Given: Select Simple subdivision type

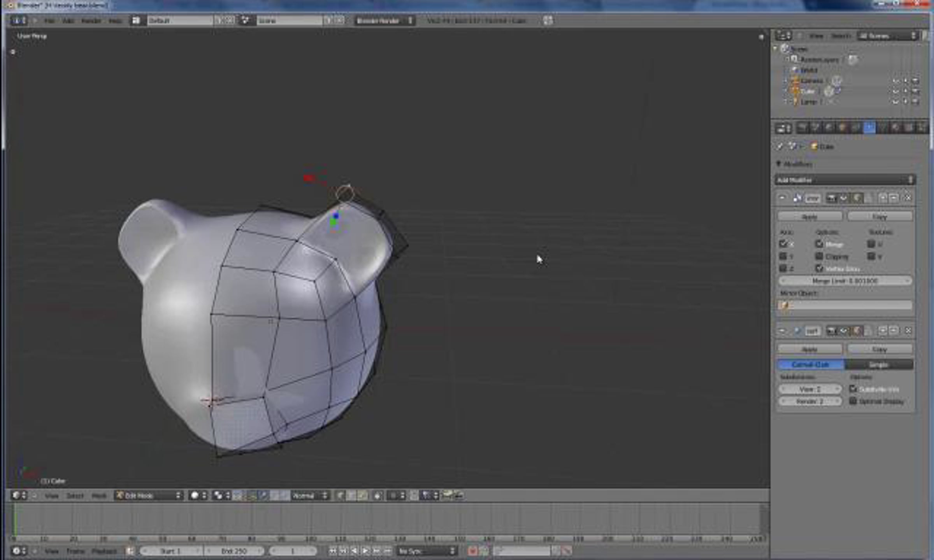Looking at the screenshot, I should (x=879, y=364).
